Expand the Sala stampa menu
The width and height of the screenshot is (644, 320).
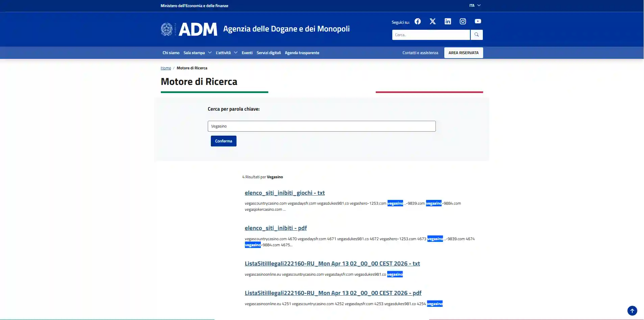(x=198, y=53)
